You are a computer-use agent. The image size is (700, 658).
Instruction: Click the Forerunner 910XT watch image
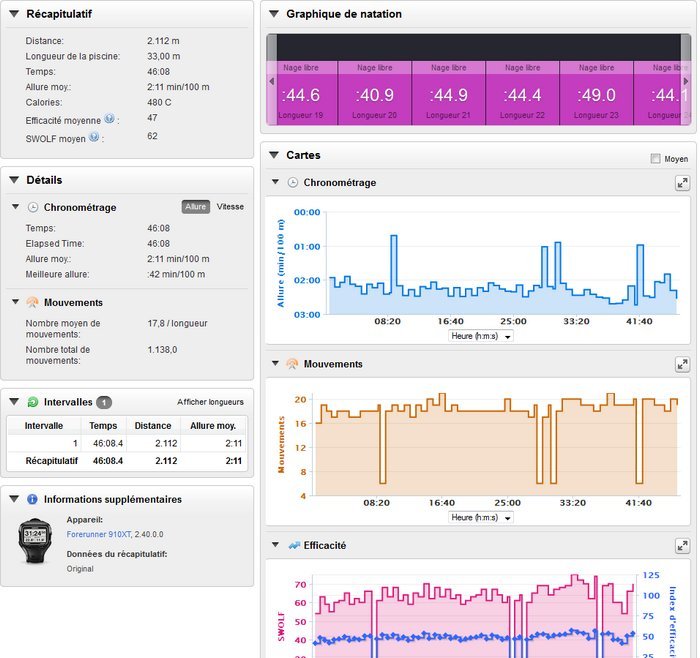click(35, 541)
